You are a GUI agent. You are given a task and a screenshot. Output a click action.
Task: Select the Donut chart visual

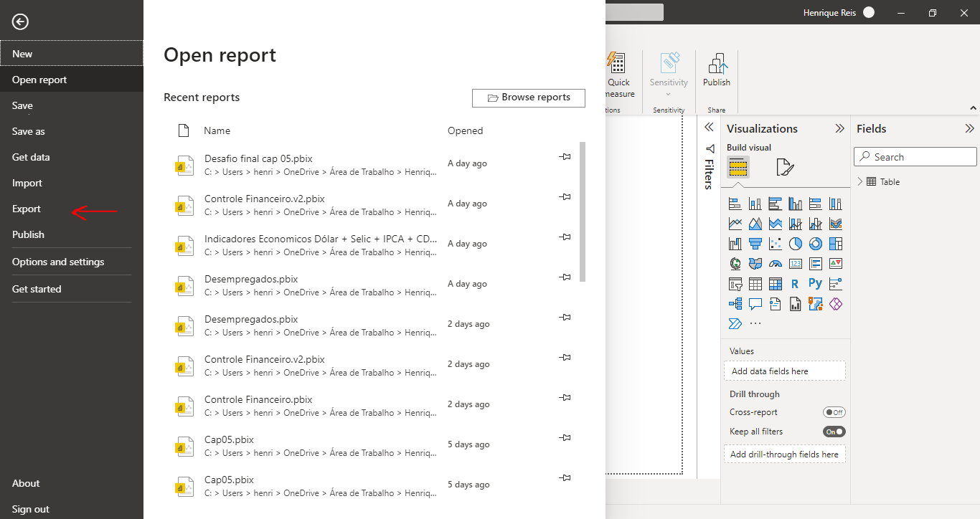(x=815, y=244)
